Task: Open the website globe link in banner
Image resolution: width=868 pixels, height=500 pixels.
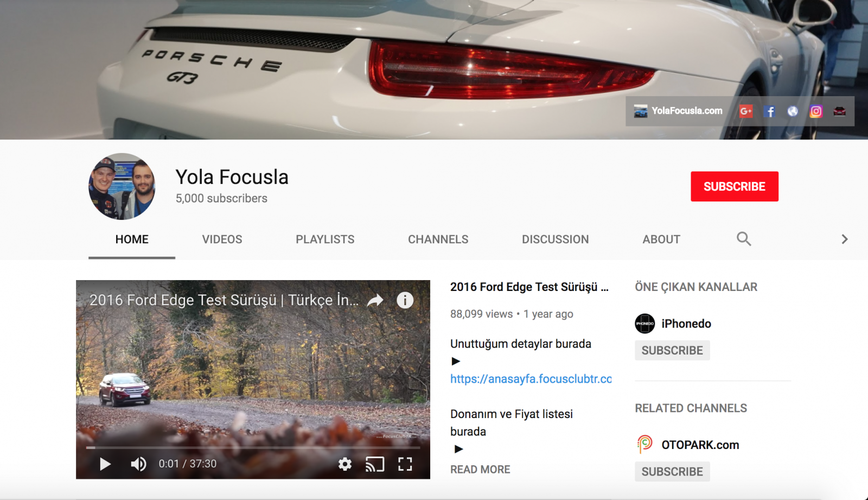Action: (x=793, y=111)
